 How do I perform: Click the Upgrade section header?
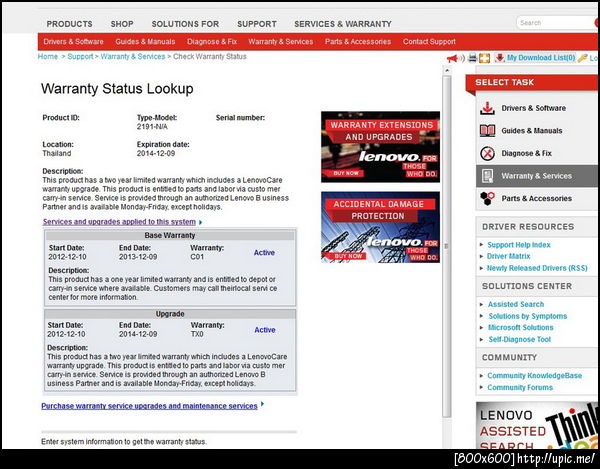170,314
